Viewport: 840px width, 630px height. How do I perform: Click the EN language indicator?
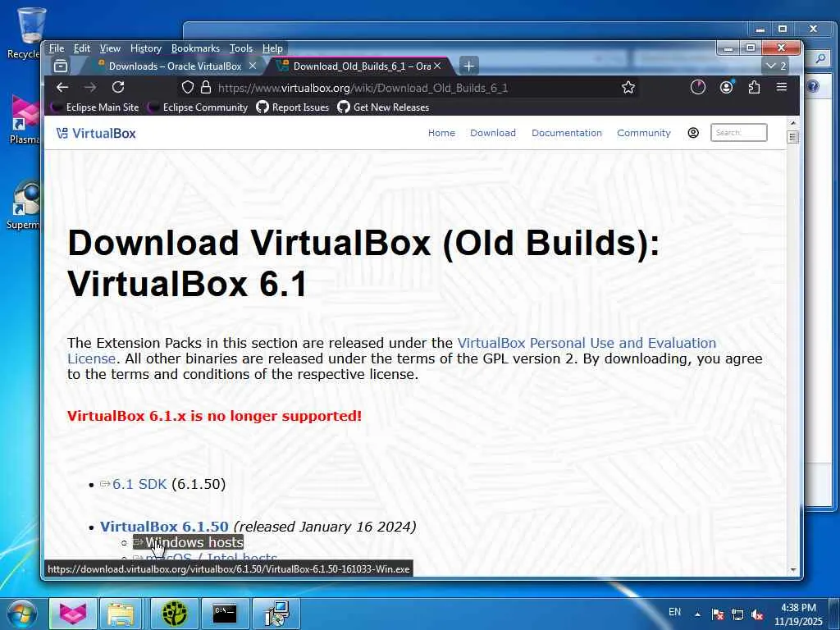[674, 612]
